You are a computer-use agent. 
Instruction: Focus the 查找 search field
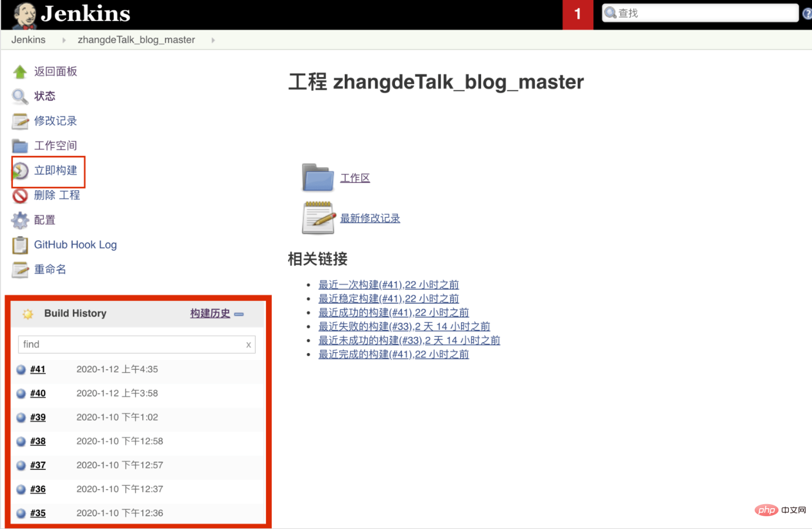(700, 13)
